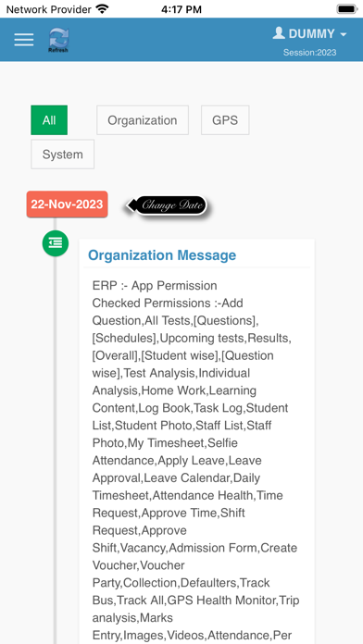
Task: Switch filter to Organization
Action: click(x=143, y=120)
